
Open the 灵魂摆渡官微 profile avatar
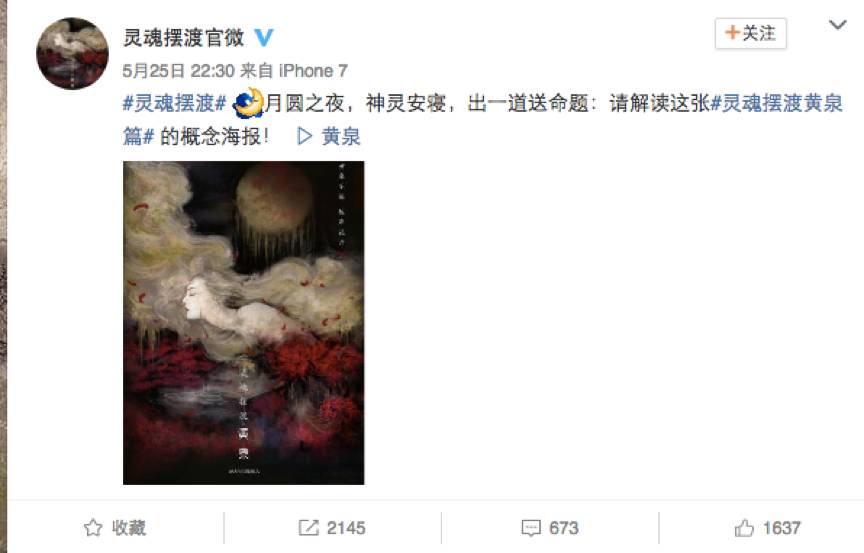click(72, 53)
